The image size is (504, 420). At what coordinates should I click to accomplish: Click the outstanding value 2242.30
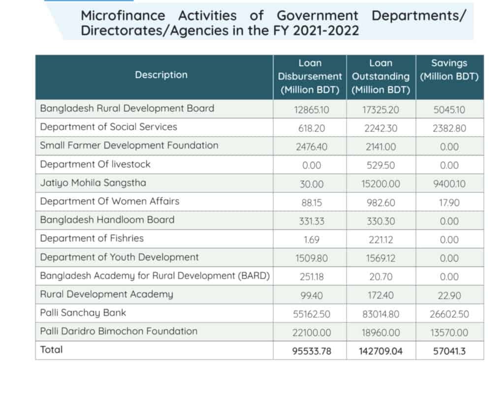pos(380,128)
